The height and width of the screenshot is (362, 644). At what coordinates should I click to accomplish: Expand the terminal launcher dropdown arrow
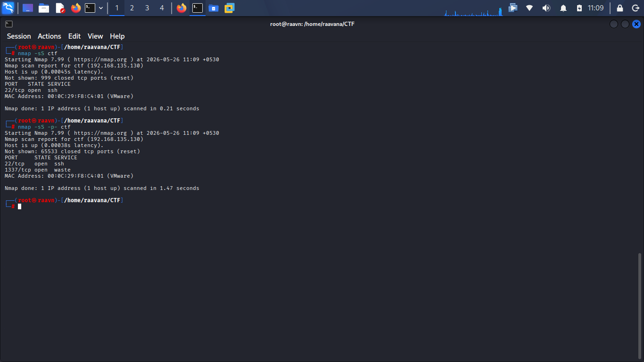coord(101,8)
